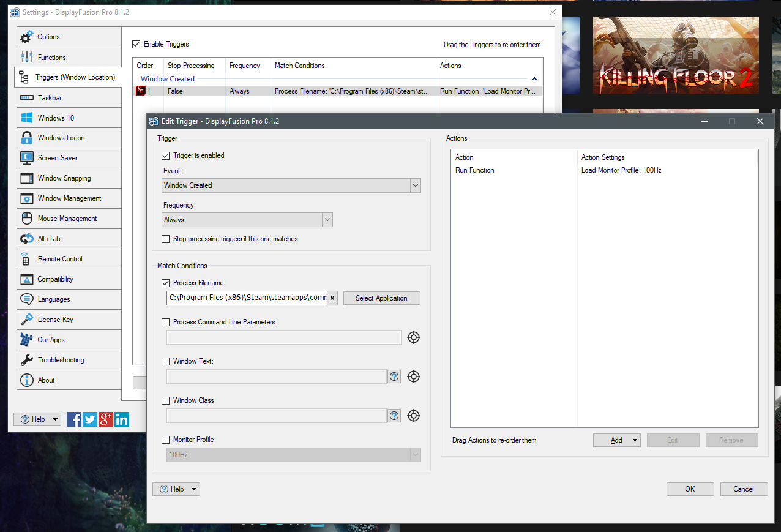This screenshot has width=781, height=532.
Task: Click the Window Class target crosshair icon
Action: pos(414,416)
